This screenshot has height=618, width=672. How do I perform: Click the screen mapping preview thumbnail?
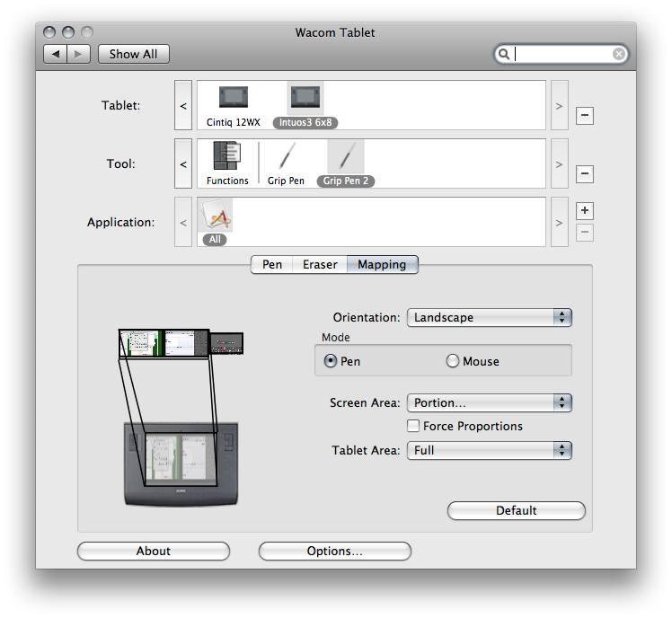pos(164,343)
